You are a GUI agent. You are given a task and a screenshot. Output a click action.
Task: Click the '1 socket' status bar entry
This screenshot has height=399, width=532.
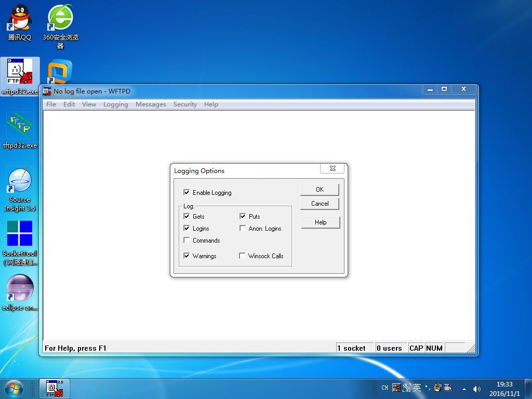point(355,348)
